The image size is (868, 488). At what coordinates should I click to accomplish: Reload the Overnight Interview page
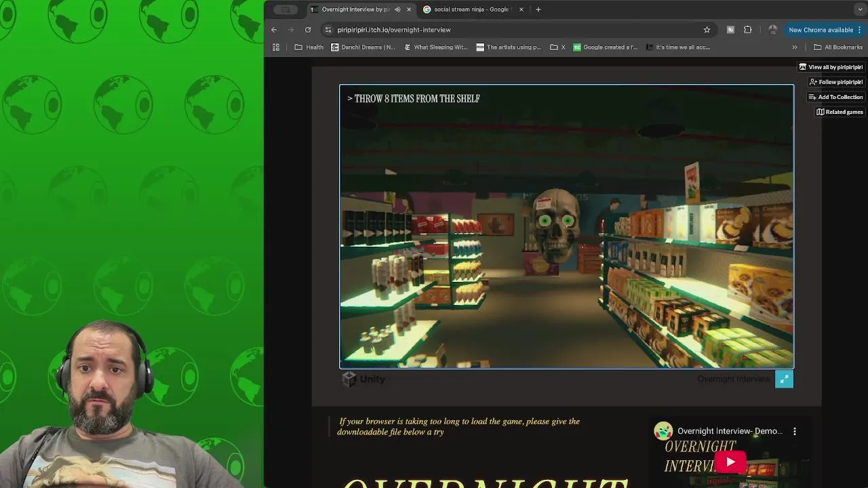point(308,30)
